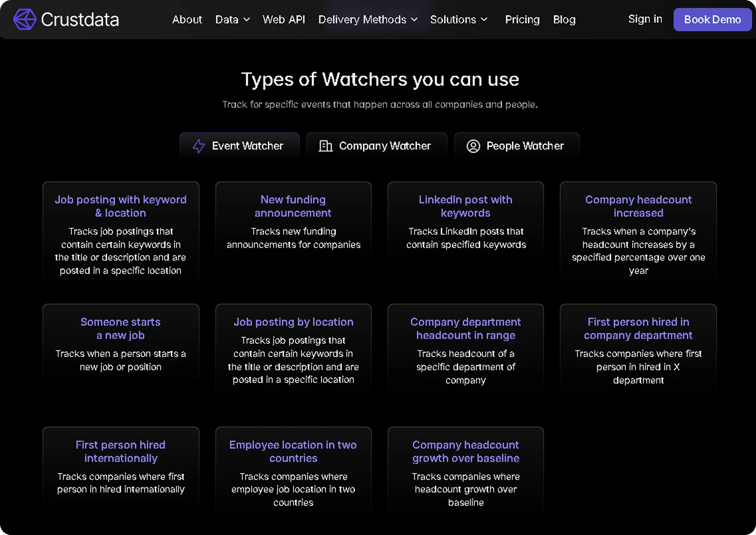Open the Pricing page

(x=522, y=20)
